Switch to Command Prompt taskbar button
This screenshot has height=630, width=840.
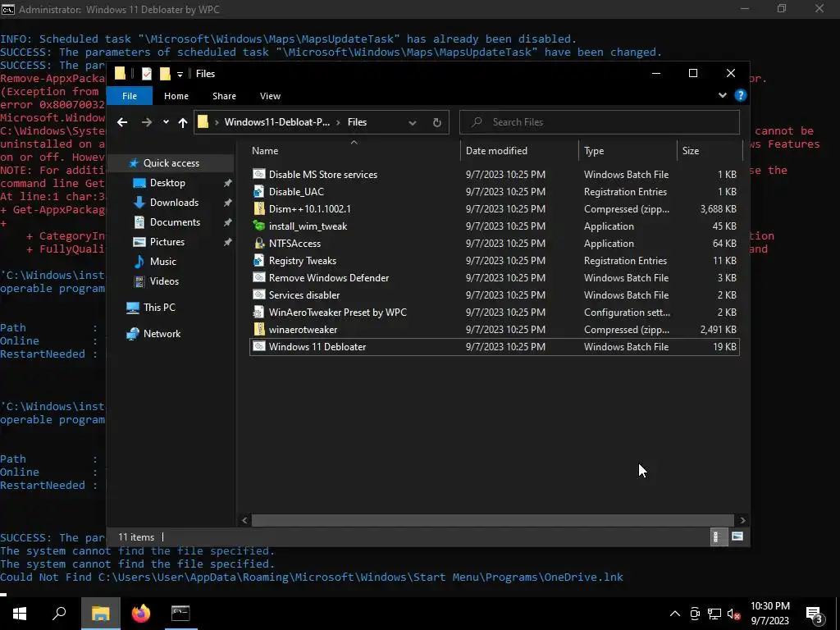point(180,614)
